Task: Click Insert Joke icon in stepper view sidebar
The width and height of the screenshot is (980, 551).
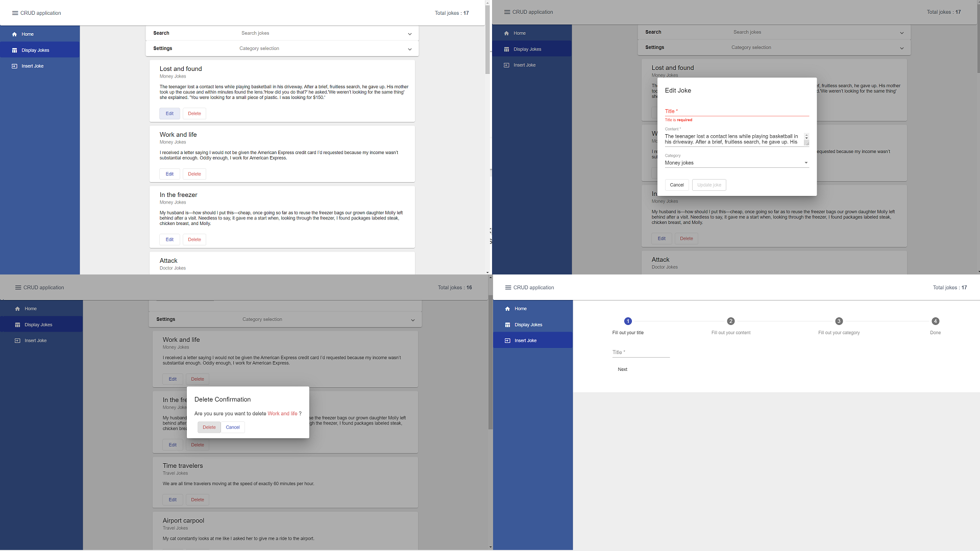Action: click(x=507, y=341)
